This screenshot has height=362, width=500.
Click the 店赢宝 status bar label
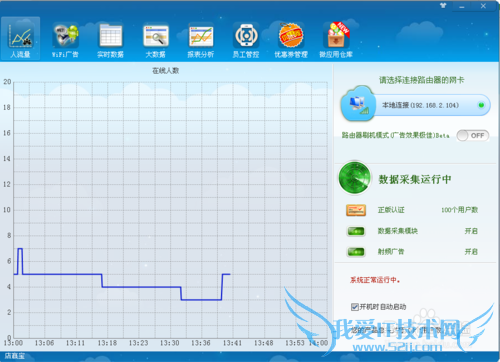[15, 356]
